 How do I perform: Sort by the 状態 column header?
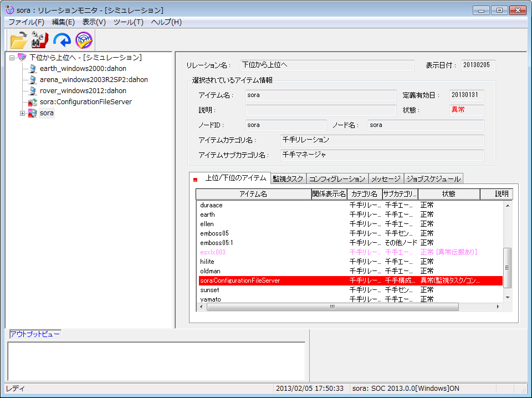pos(449,194)
